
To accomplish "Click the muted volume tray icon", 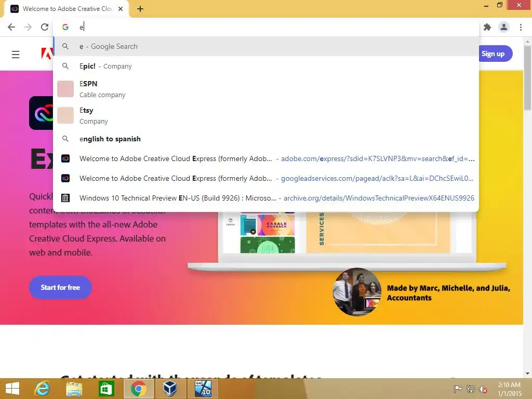I will (483, 389).
